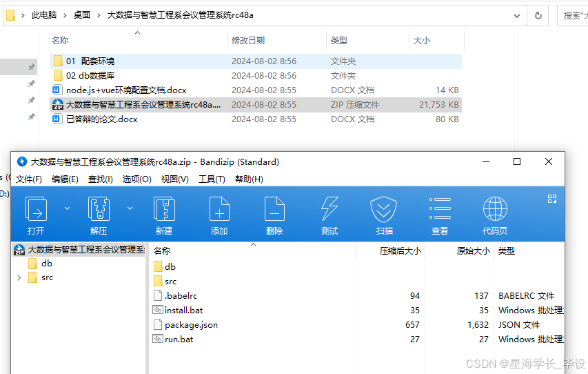This screenshot has height=374, width=588.
Task: Click the Delete (删除) toolbar icon
Action: click(274, 209)
